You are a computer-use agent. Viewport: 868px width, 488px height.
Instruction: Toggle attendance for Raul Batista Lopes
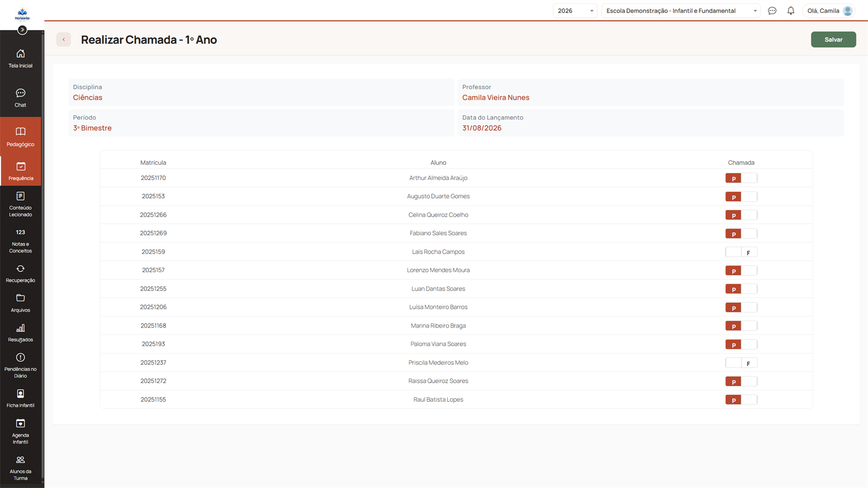coord(741,400)
